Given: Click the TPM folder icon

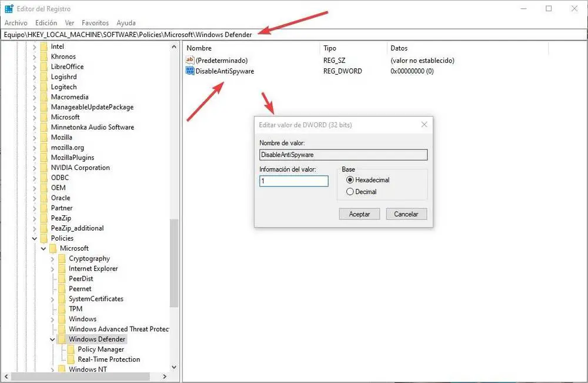Looking at the screenshot, I should coord(62,309).
